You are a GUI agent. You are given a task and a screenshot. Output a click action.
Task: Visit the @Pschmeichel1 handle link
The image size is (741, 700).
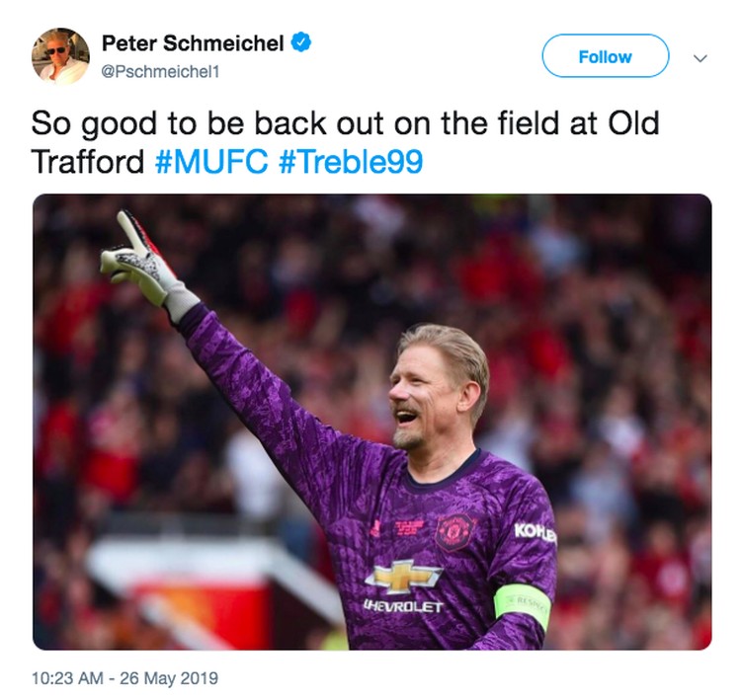point(161,72)
